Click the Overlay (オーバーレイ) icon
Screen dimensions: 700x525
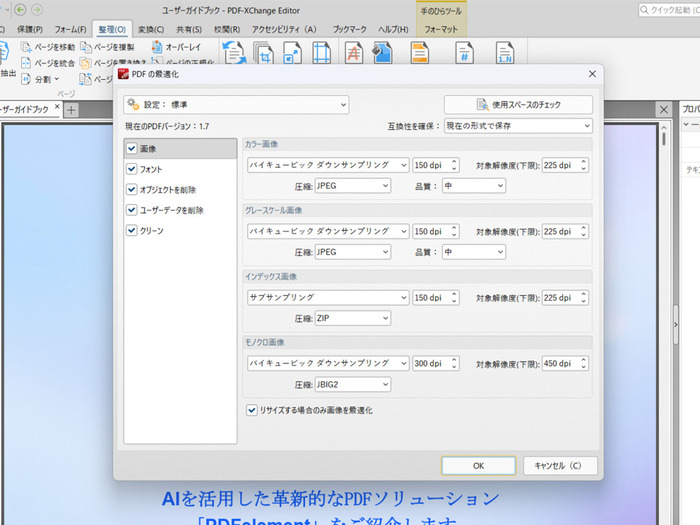(157, 47)
